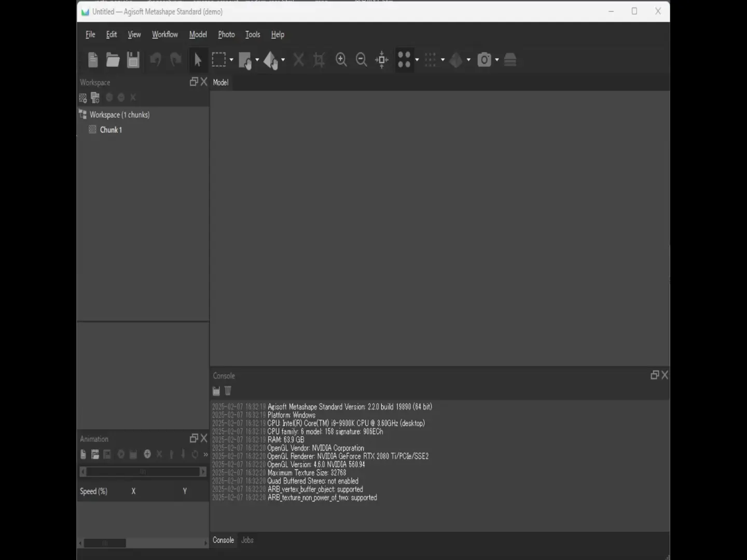Click the X column header in Animation
747x560 pixels.
[x=133, y=492]
